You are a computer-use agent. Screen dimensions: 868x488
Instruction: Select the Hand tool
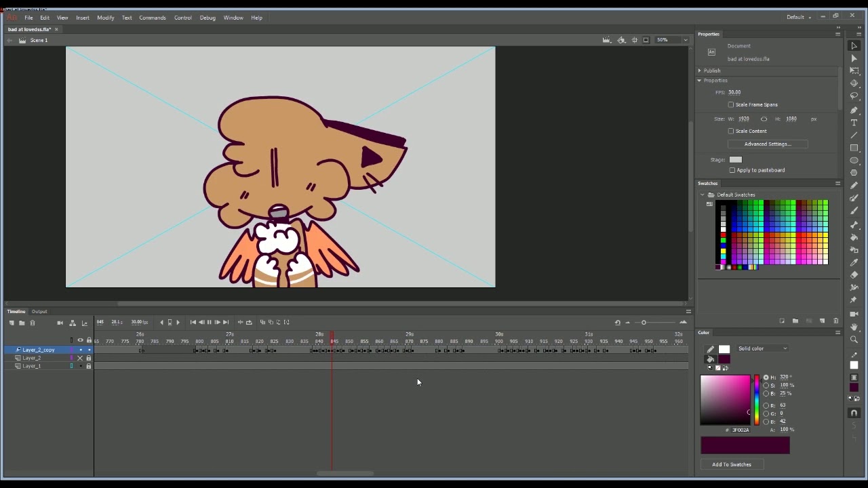(854, 327)
